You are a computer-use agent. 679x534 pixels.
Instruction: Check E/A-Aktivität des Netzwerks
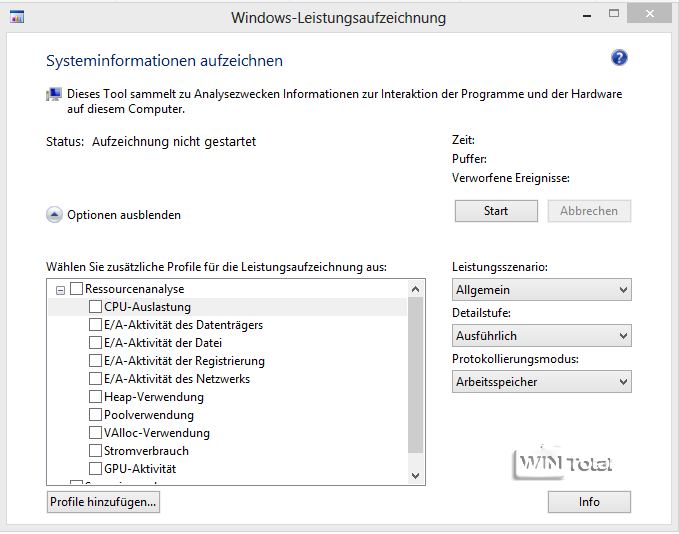click(x=95, y=379)
